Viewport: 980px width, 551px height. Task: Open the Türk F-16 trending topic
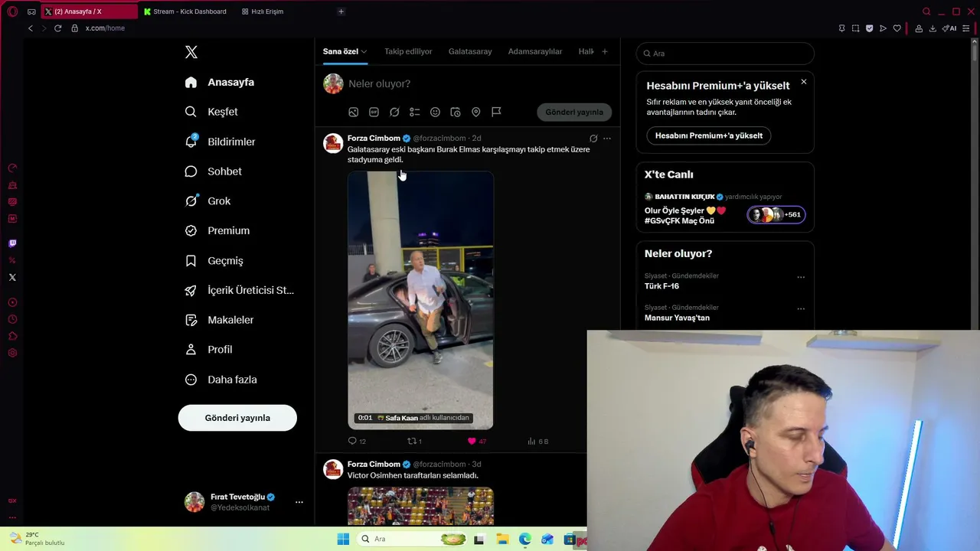(x=661, y=286)
